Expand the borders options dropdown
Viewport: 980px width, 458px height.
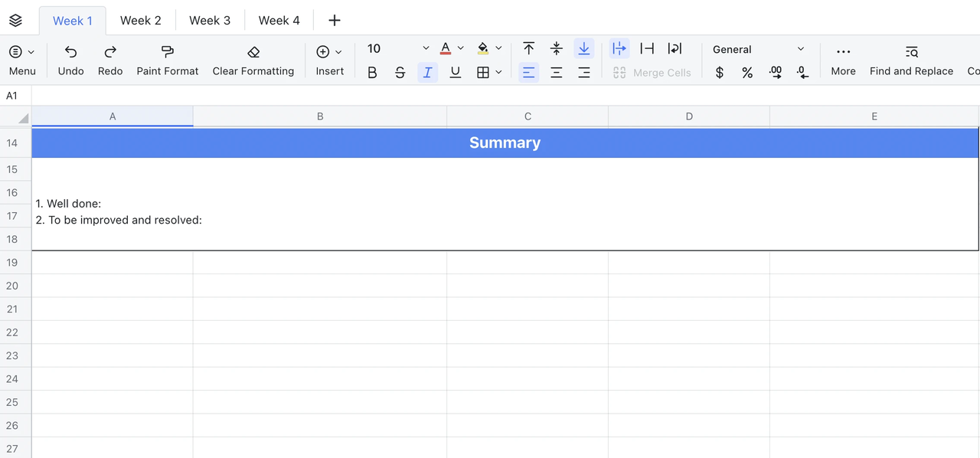[x=498, y=73]
